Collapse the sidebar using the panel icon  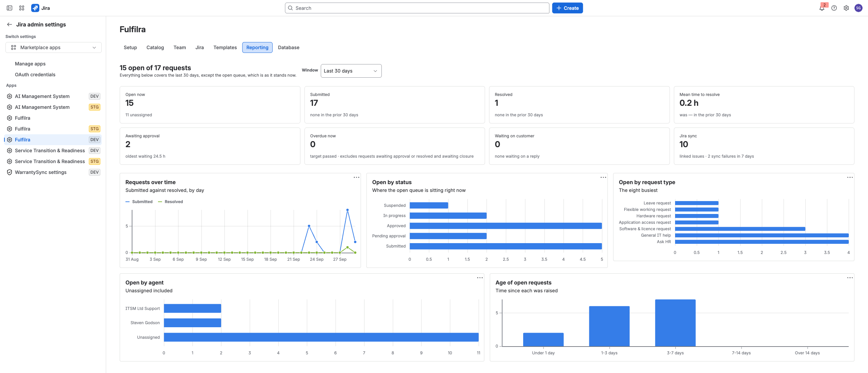(x=9, y=8)
